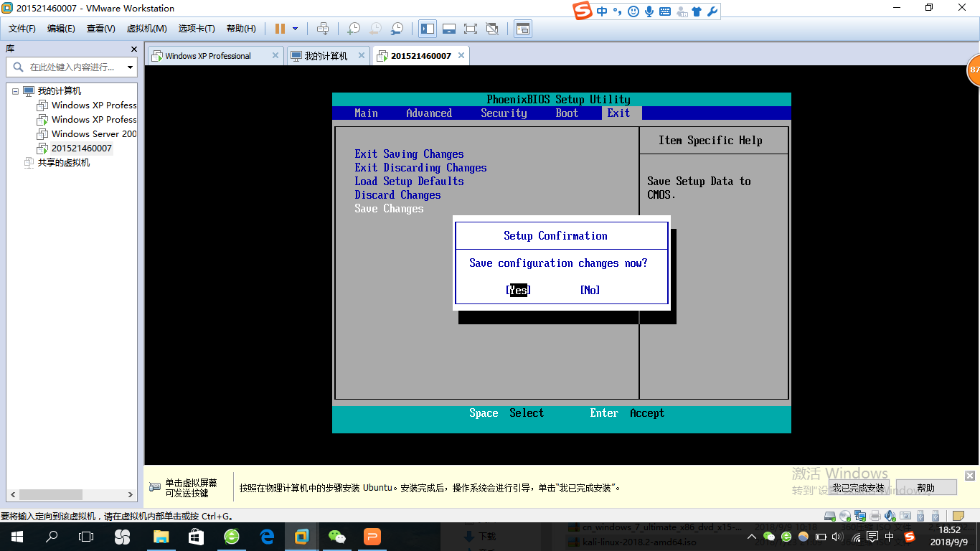The image size is (980, 551).
Task: Click the 帮助 button in install bar
Action: (x=925, y=488)
